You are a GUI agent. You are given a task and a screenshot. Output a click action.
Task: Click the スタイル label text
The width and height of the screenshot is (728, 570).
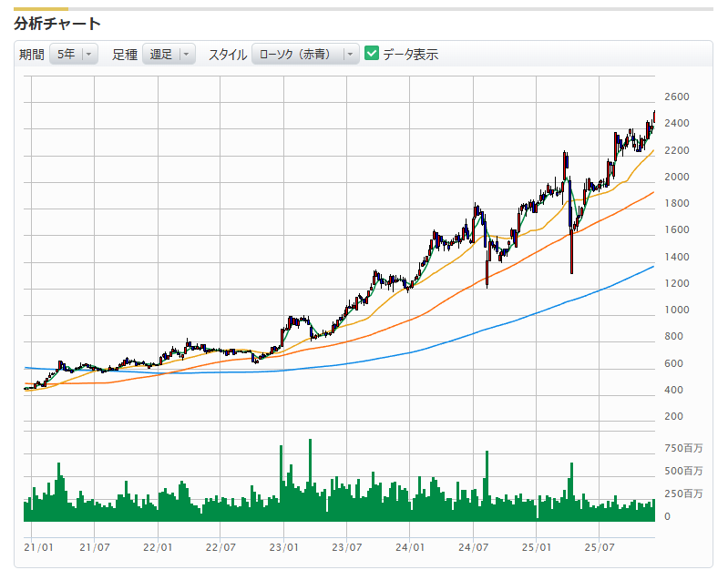coord(228,55)
